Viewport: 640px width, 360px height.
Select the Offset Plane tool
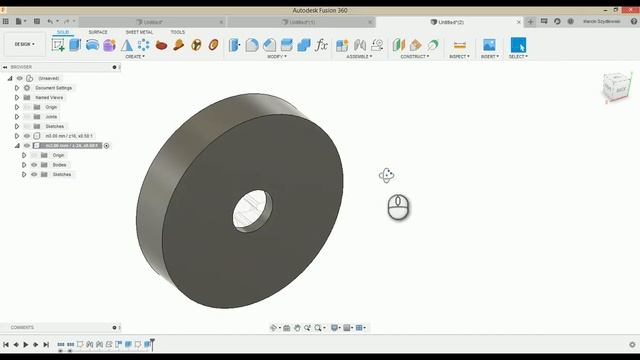398,45
